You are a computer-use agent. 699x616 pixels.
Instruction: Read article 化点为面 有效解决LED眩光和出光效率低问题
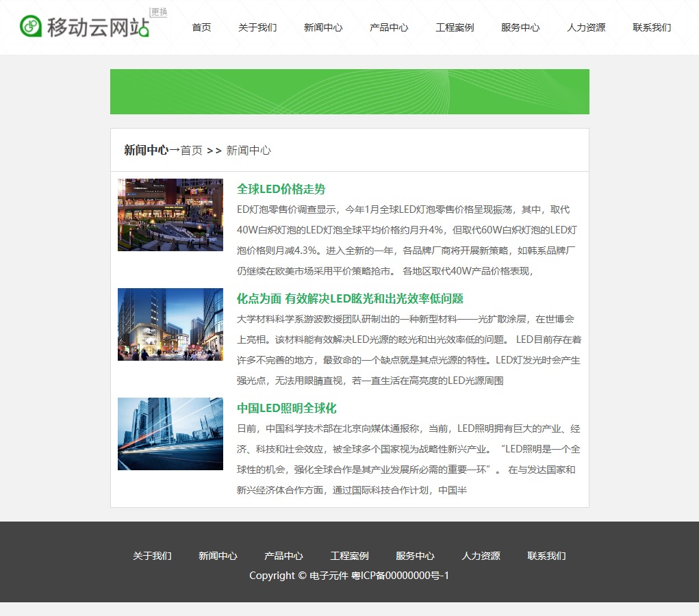pyautogui.click(x=350, y=299)
